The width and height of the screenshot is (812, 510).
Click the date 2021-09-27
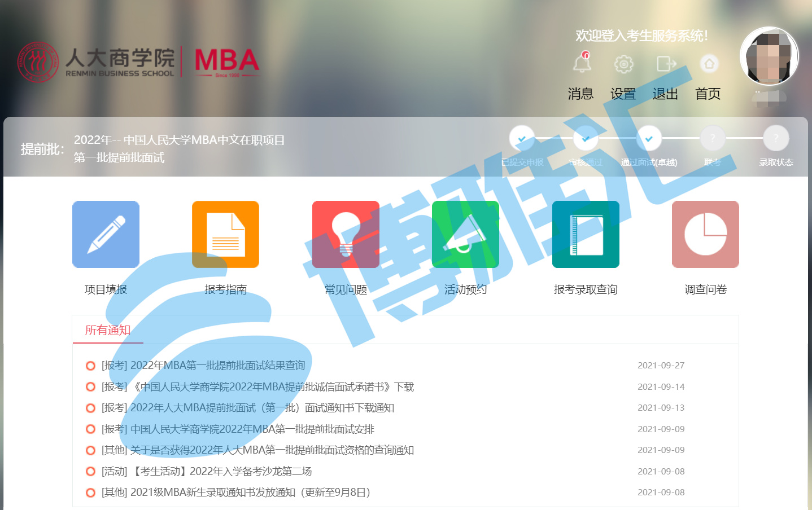point(661,366)
